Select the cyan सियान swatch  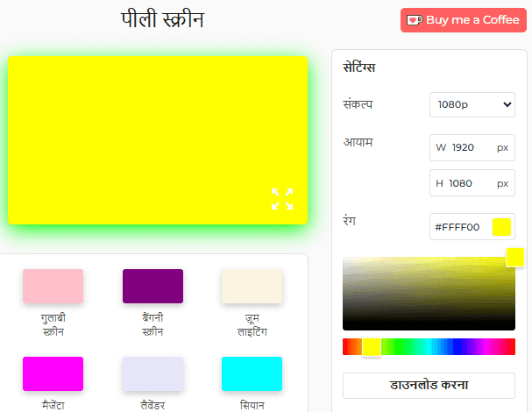(x=252, y=373)
